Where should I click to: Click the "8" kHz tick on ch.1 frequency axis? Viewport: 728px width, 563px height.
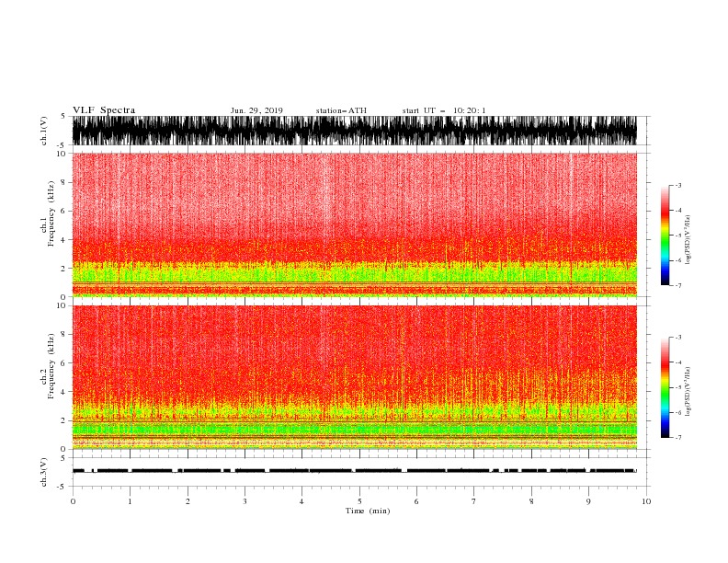pos(63,182)
